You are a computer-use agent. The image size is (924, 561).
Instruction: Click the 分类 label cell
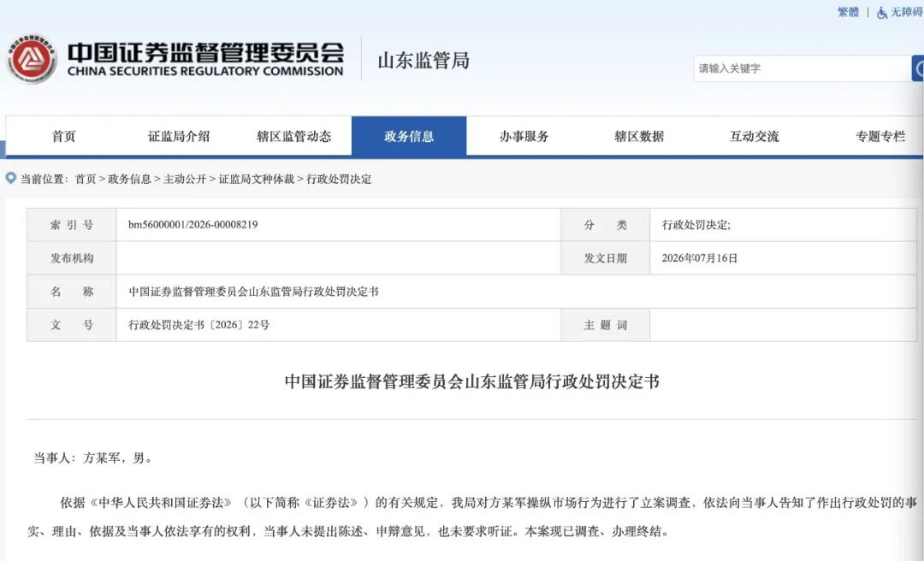[x=605, y=225]
